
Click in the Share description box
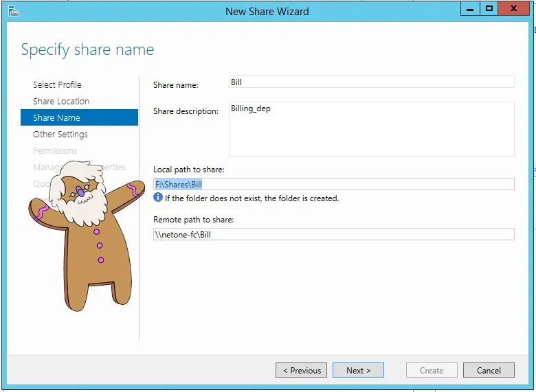coord(372,129)
